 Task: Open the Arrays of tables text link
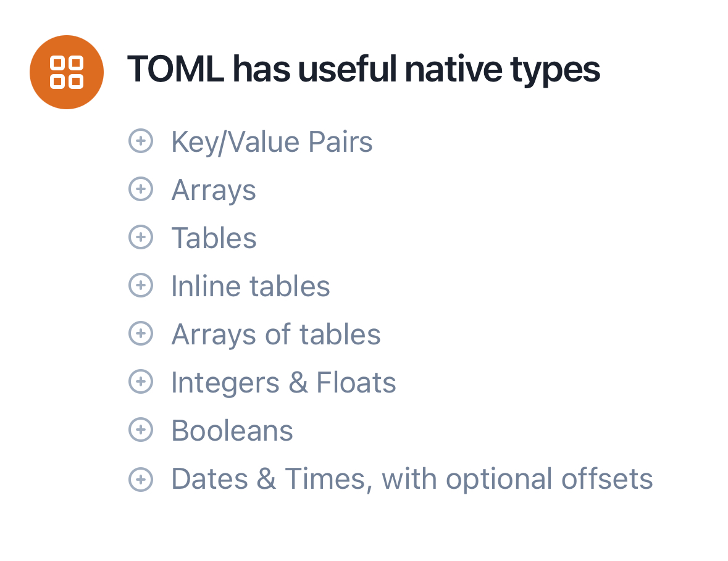click(276, 335)
